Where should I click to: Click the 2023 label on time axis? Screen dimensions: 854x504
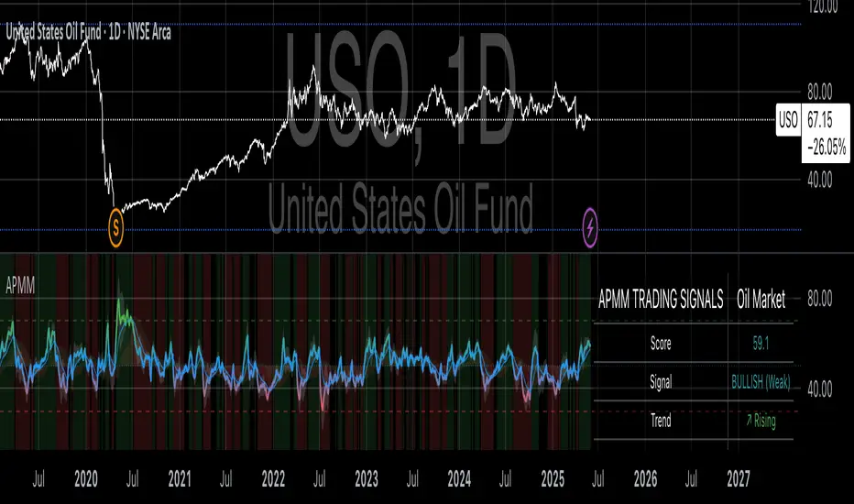point(367,479)
